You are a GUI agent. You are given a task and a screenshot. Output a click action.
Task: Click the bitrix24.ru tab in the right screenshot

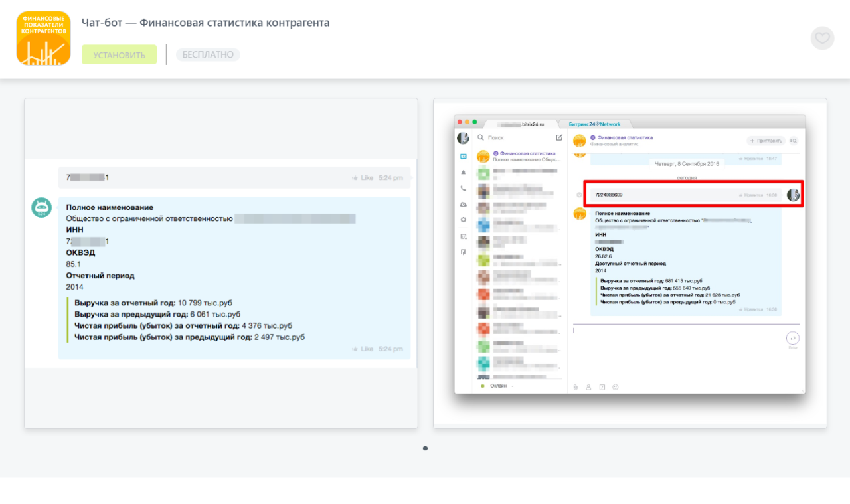(x=522, y=124)
